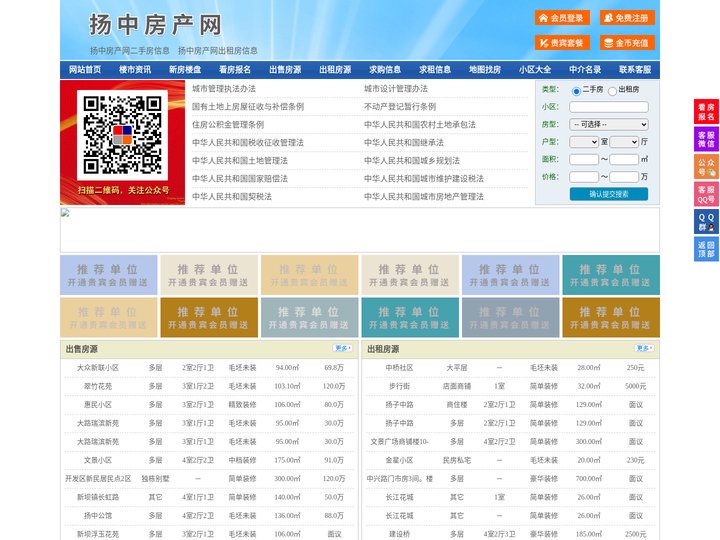Open the 大众新联小区 sale listing
Viewport: 720px width, 540px height.
pos(98,368)
